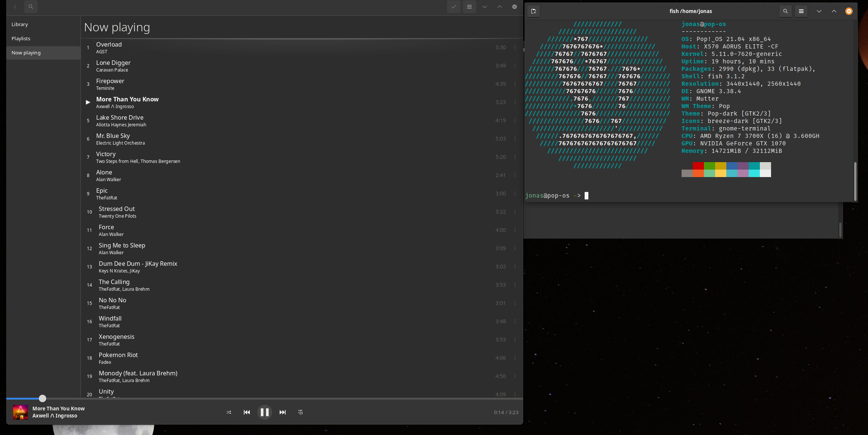Open search in the terminal
The width and height of the screenshot is (868, 435).
[786, 11]
